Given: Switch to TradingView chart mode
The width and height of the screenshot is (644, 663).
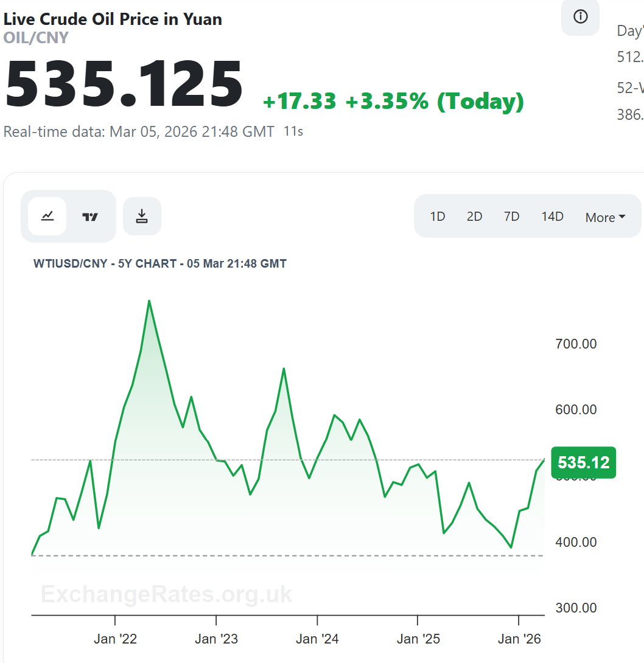Looking at the screenshot, I should [x=89, y=217].
